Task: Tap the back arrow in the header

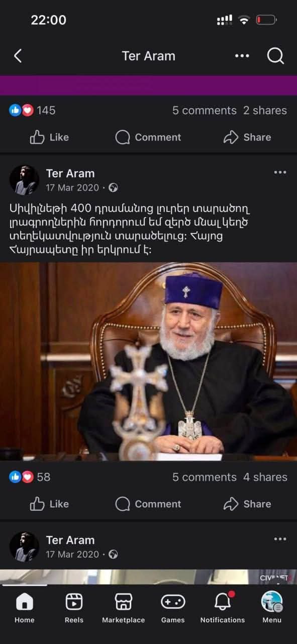Action: tap(18, 56)
